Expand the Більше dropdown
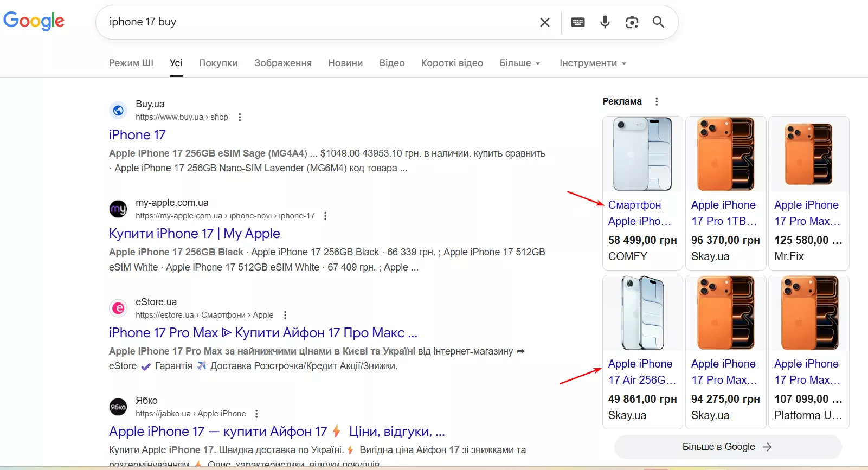This screenshot has width=868, height=470. click(520, 63)
